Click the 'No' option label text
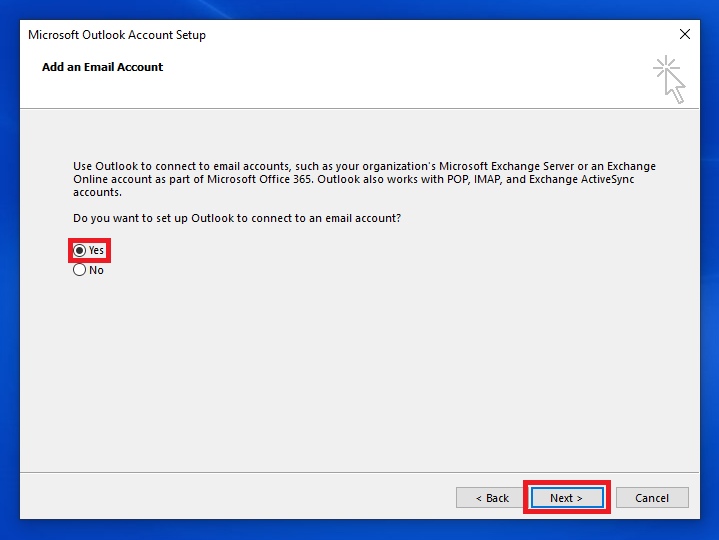The width and height of the screenshot is (719, 540). coord(96,270)
